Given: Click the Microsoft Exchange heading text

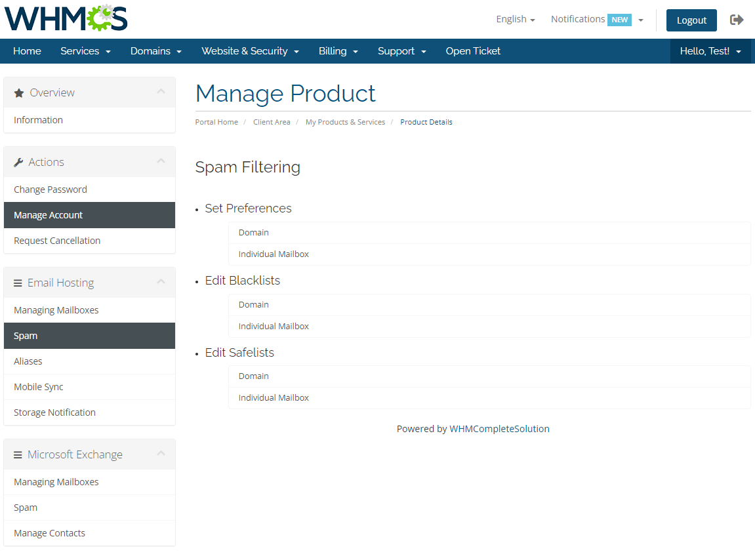Looking at the screenshot, I should point(75,454).
